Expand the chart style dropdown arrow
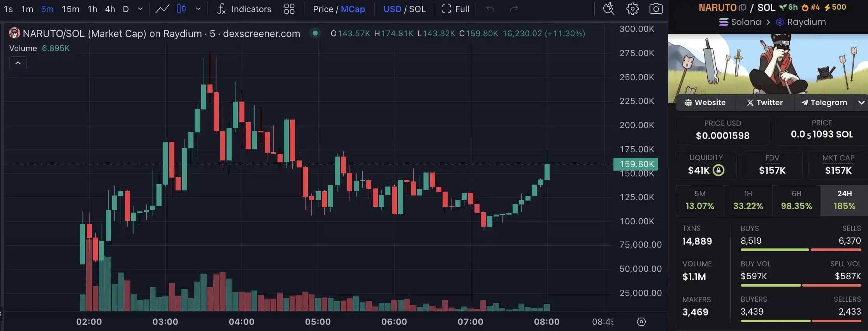Screen dimensions: 868x331 (x=198, y=9)
